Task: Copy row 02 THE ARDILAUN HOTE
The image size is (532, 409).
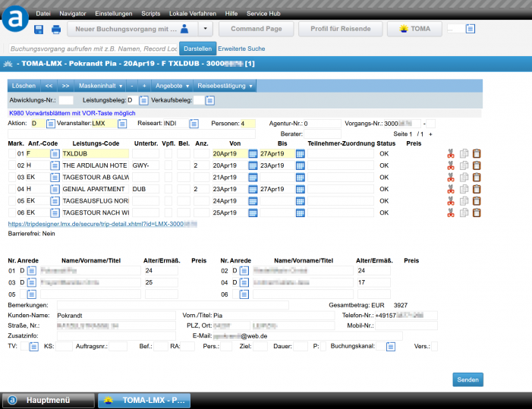Action: coord(464,165)
